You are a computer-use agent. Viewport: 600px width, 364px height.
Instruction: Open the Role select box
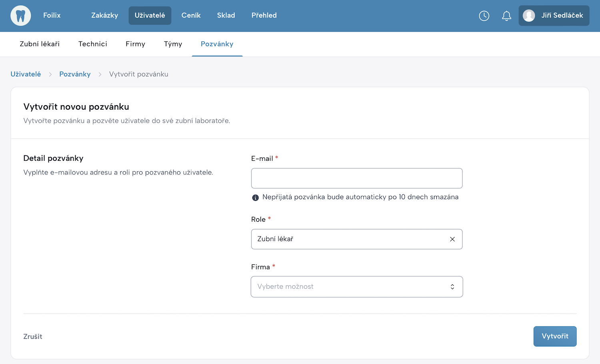(x=348, y=239)
